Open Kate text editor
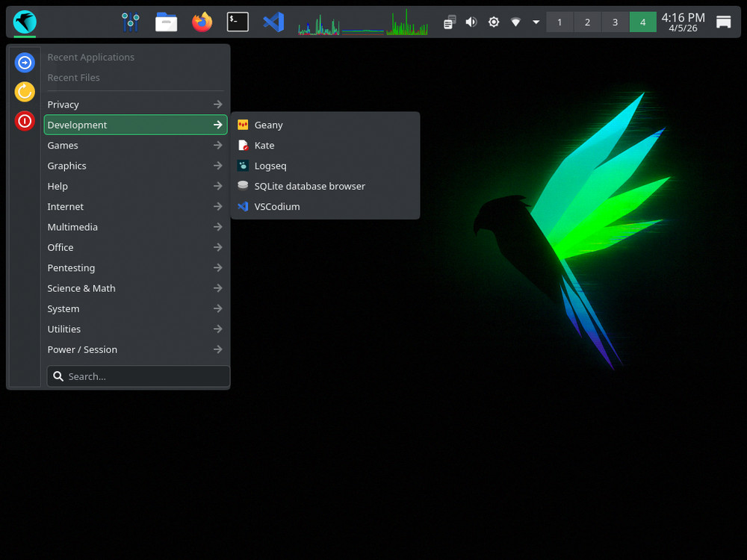The height and width of the screenshot is (560, 747). [264, 145]
